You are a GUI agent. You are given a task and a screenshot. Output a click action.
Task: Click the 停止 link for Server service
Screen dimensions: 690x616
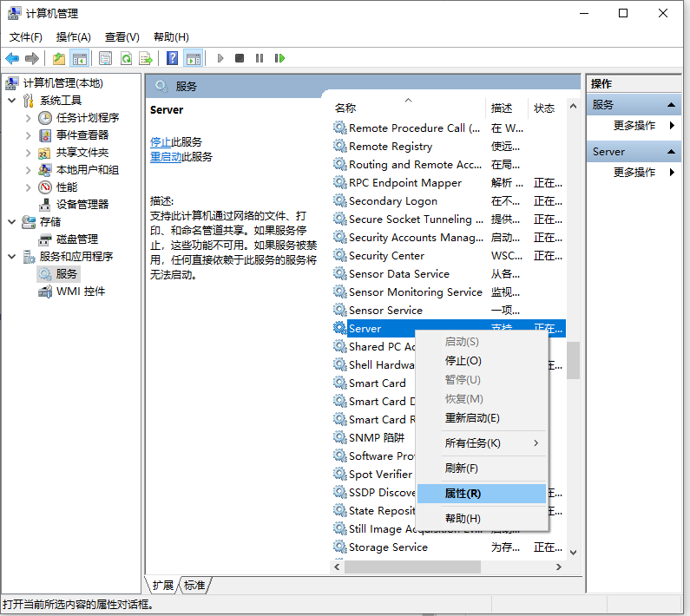(x=161, y=141)
